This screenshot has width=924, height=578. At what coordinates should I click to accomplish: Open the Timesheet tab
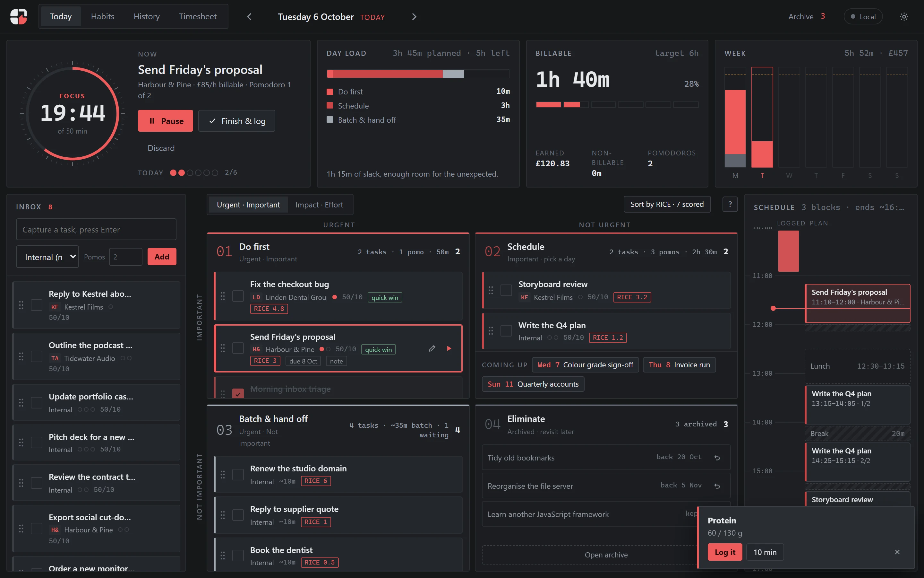[198, 16]
